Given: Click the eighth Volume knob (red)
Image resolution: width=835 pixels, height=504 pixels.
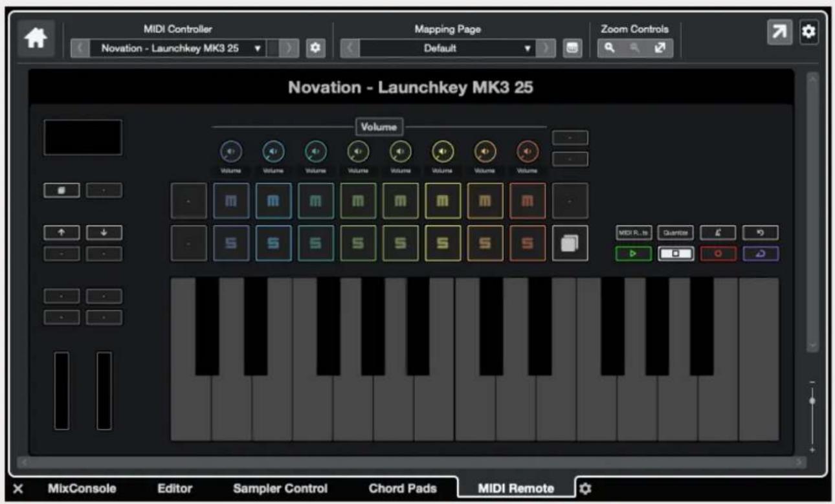Looking at the screenshot, I should click(x=528, y=152).
